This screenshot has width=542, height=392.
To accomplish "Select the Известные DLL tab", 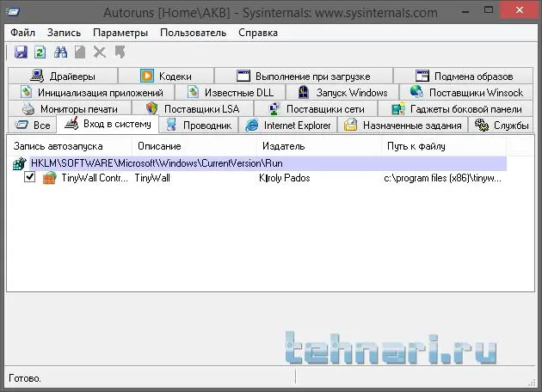I will (231, 92).
